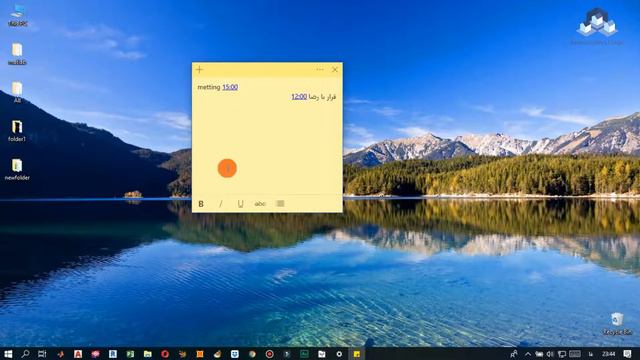This screenshot has height=360, width=640.
Task: Open the blue 'R' app on taskbar
Action: point(113,354)
